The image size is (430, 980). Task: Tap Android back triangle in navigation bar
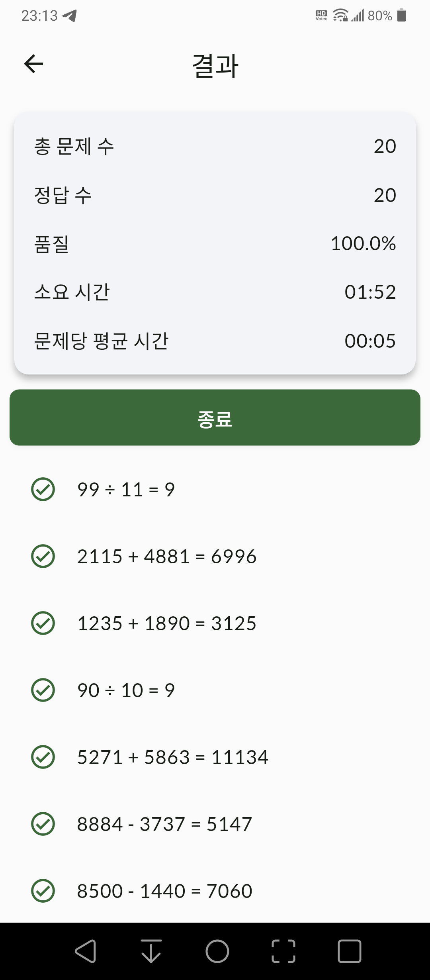click(86, 951)
